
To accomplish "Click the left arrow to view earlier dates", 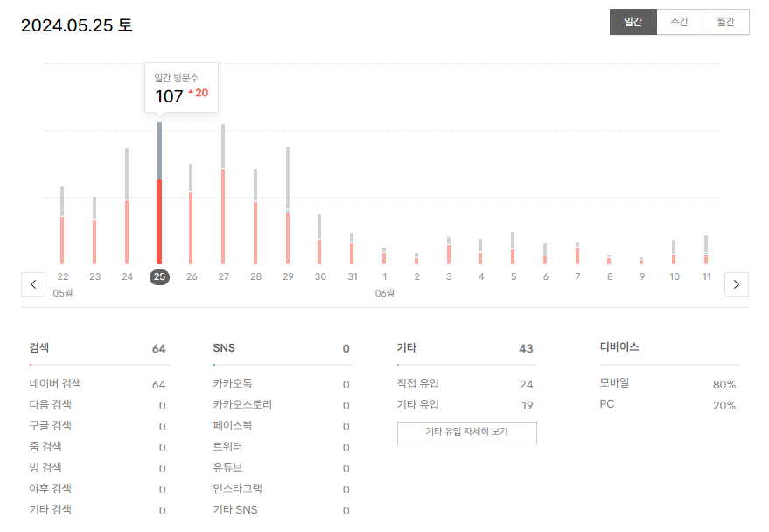I will (32, 283).
